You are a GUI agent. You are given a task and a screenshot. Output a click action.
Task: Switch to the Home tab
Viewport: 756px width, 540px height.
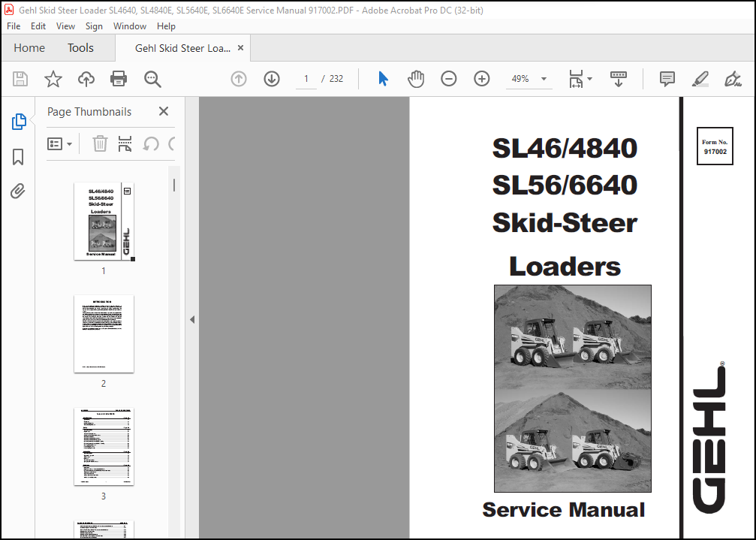click(29, 48)
